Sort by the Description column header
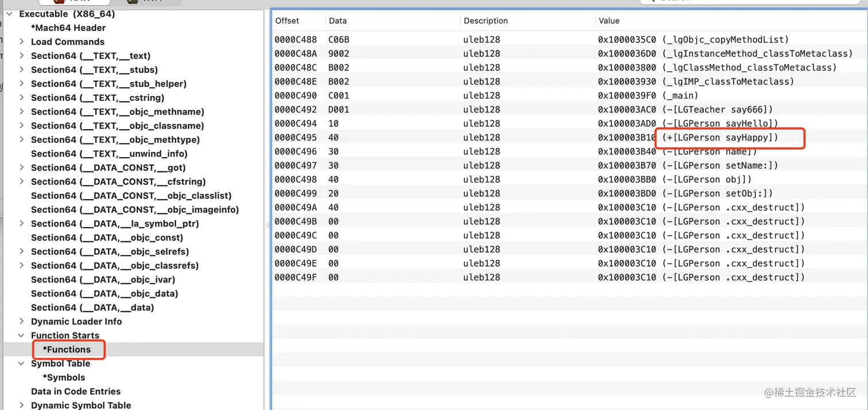This screenshot has height=410, width=868. coord(486,21)
